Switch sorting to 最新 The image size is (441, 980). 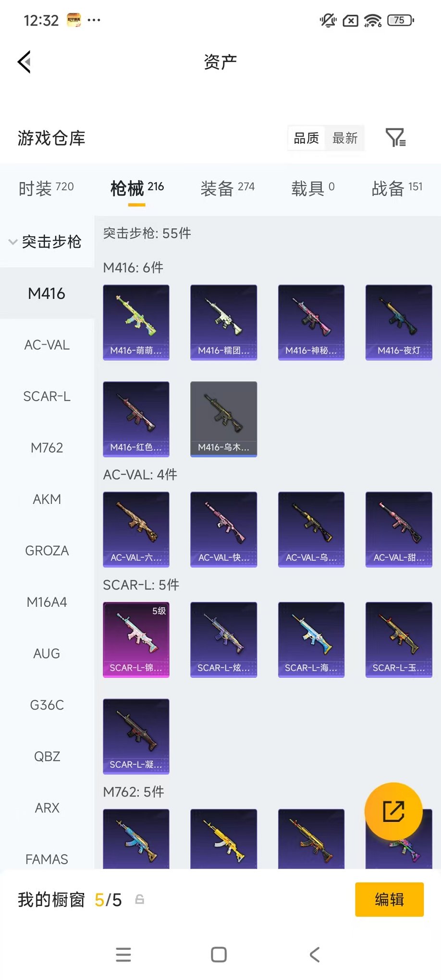[345, 138]
